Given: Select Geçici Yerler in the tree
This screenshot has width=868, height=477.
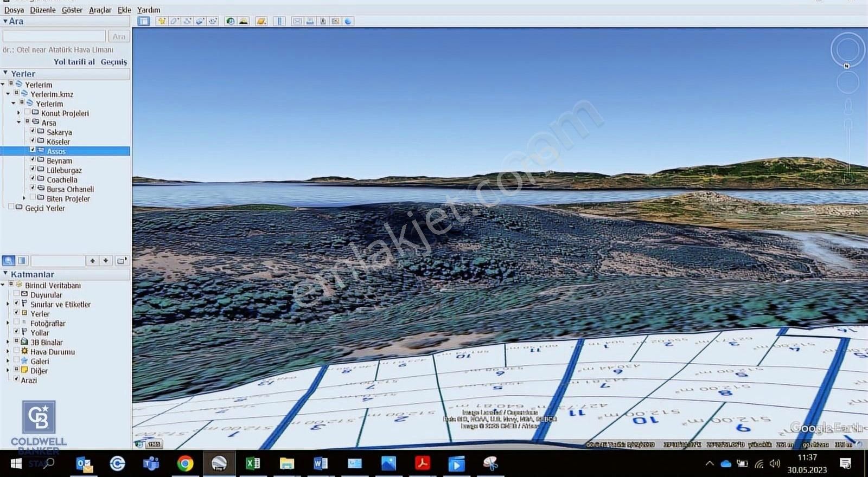Looking at the screenshot, I should pyautogui.click(x=45, y=208).
